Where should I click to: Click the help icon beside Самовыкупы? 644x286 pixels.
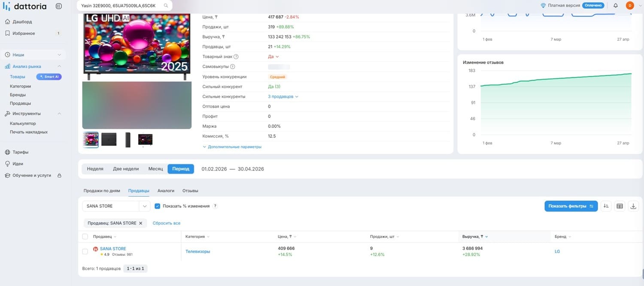233,67
